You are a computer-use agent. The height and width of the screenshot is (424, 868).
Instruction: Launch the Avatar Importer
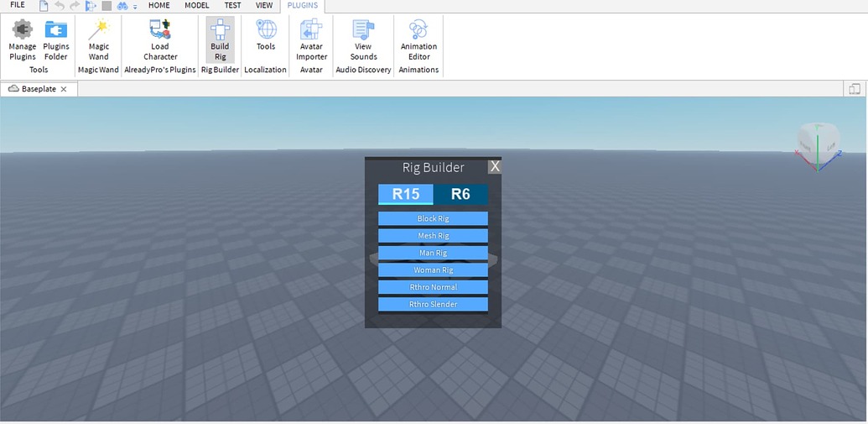[x=311, y=39]
